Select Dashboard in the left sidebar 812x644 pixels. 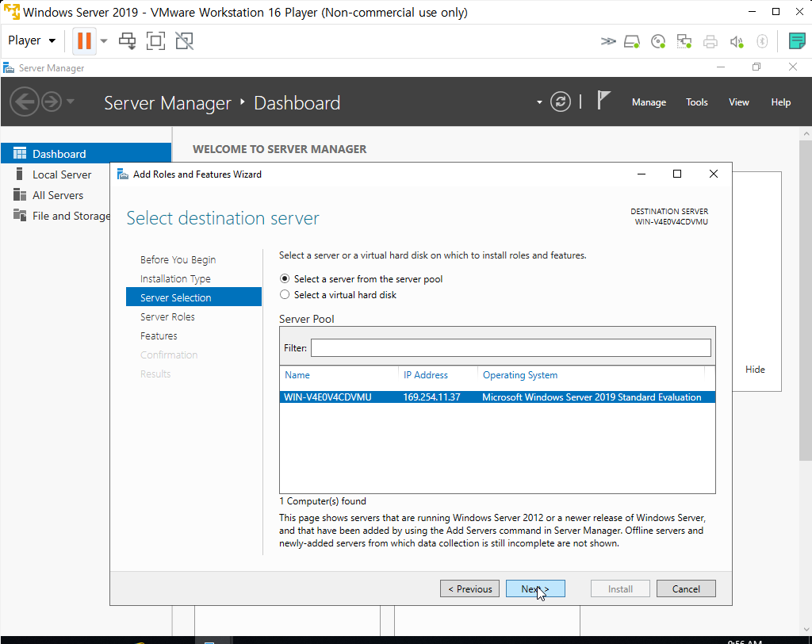coord(86,153)
